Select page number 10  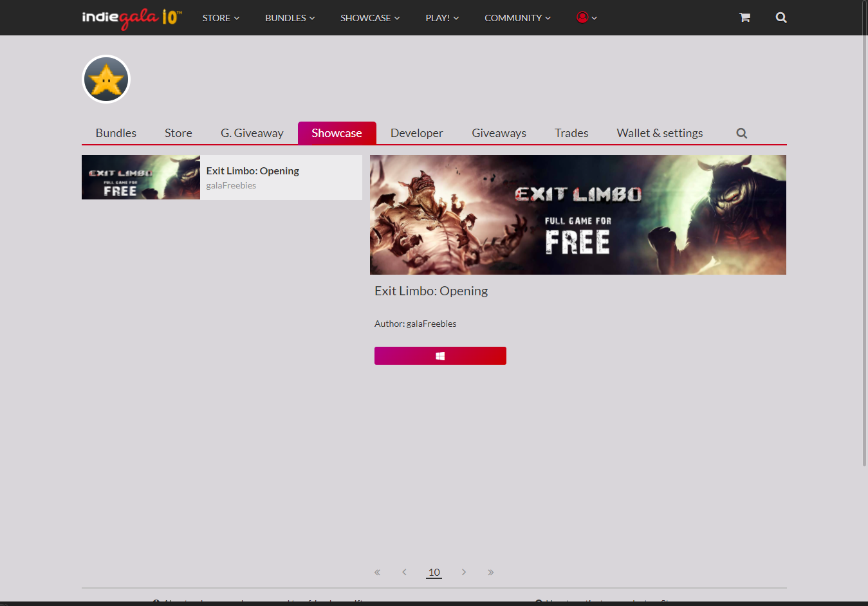(434, 572)
